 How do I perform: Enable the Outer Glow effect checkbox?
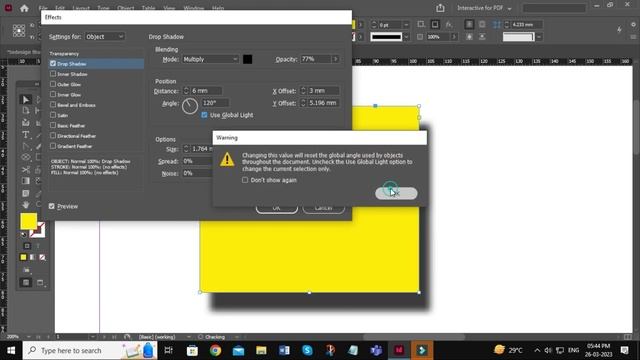(x=53, y=84)
